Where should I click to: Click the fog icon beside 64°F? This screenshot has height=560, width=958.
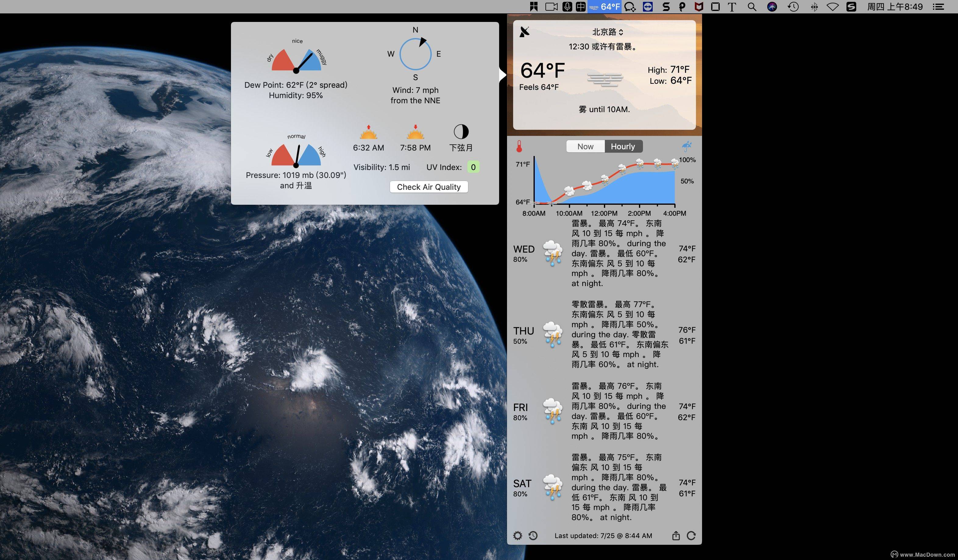click(x=605, y=79)
